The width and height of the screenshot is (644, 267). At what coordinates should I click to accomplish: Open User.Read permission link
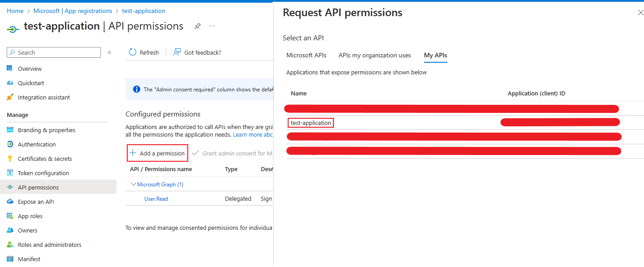156,198
